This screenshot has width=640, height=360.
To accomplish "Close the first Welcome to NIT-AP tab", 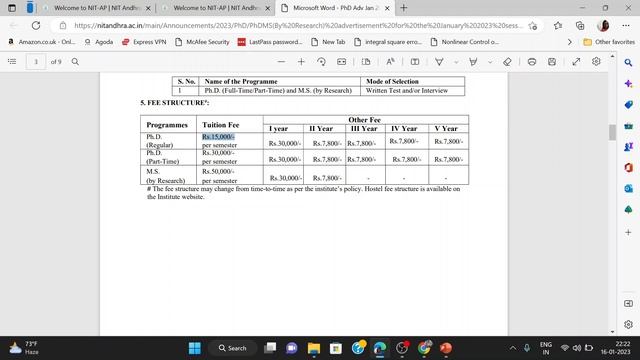I will (x=148, y=8).
